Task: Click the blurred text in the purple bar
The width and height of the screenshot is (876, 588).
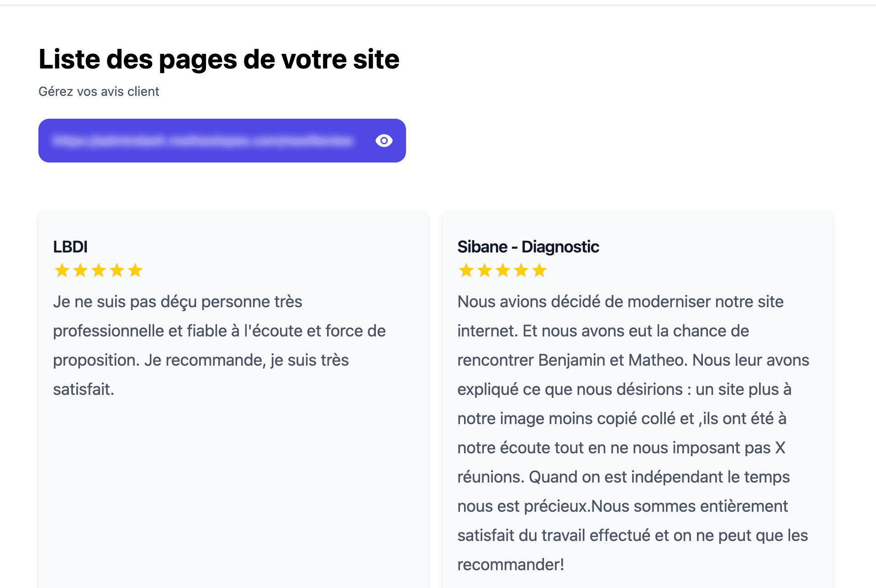Action: (x=202, y=141)
